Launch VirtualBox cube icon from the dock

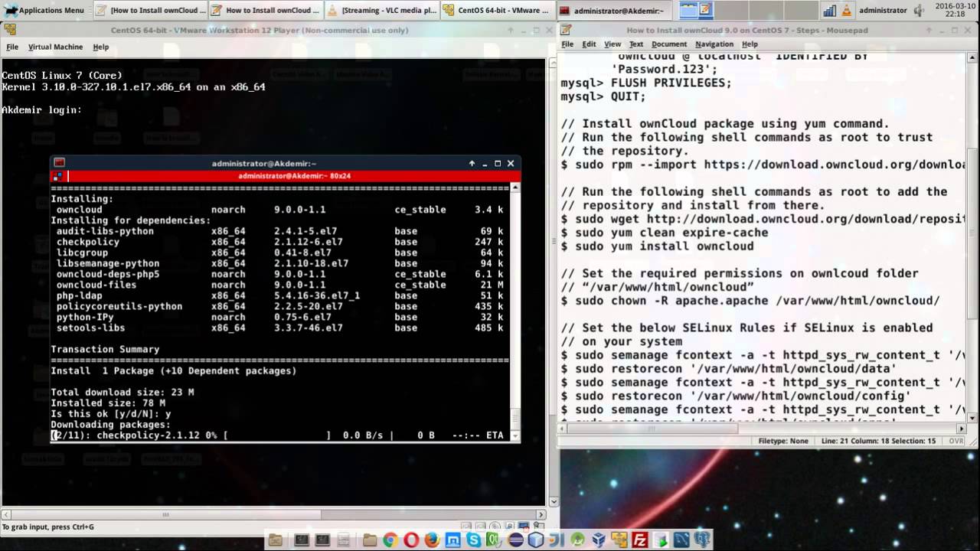pyautogui.click(x=599, y=540)
